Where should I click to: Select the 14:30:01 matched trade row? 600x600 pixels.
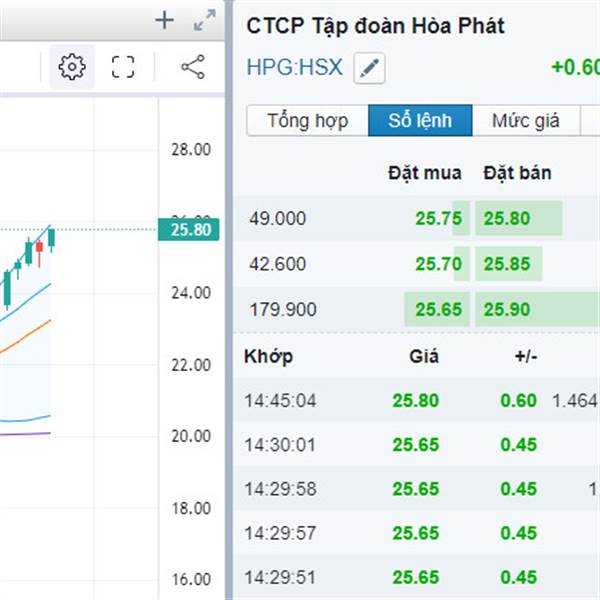pyautogui.click(x=417, y=445)
